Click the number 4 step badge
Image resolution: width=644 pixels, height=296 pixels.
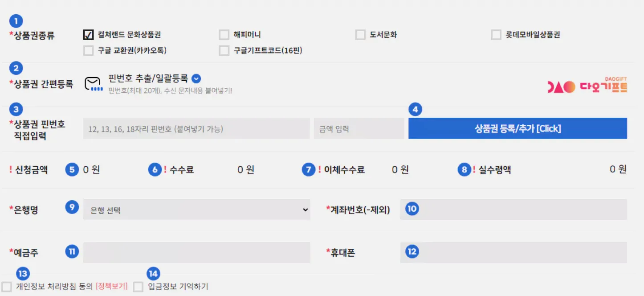(x=415, y=109)
